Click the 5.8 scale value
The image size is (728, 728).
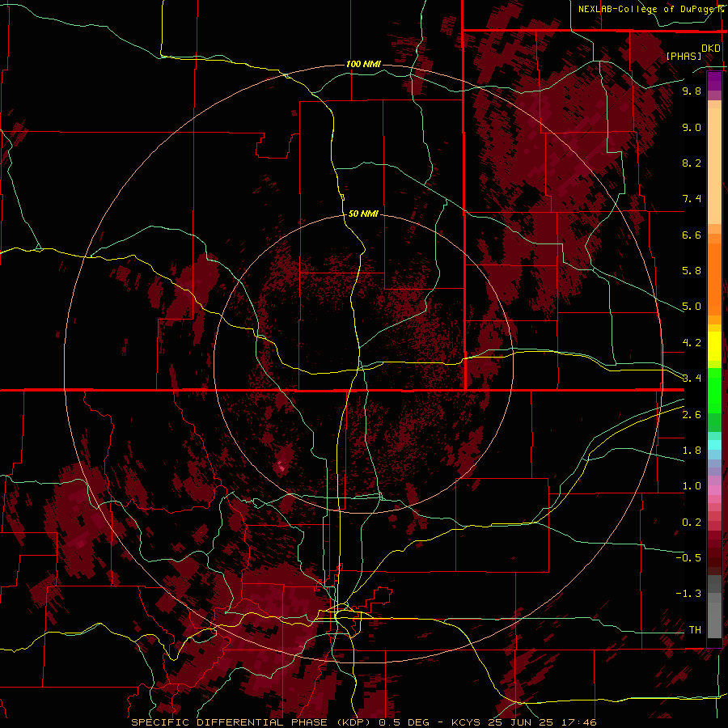pyautogui.click(x=692, y=271)
